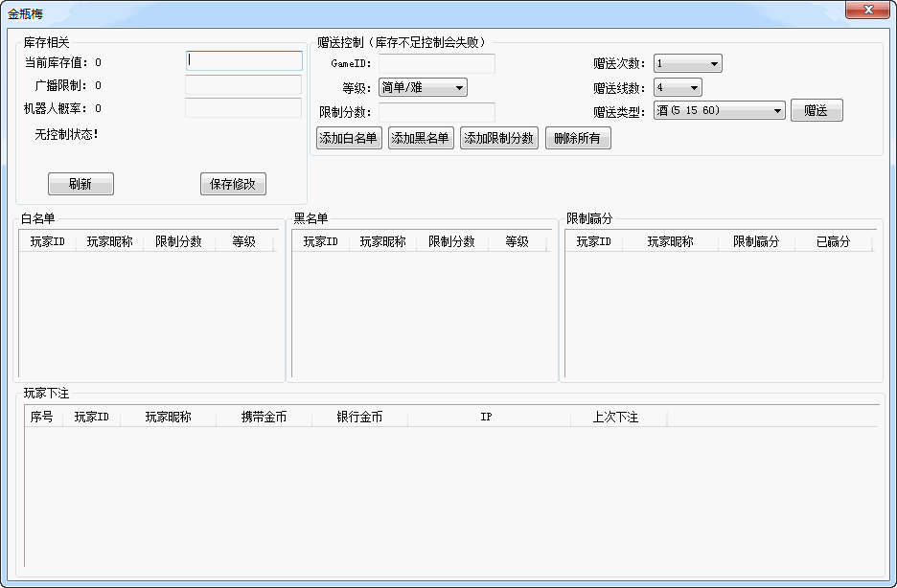Click the GameID input field

coord(437,62)
